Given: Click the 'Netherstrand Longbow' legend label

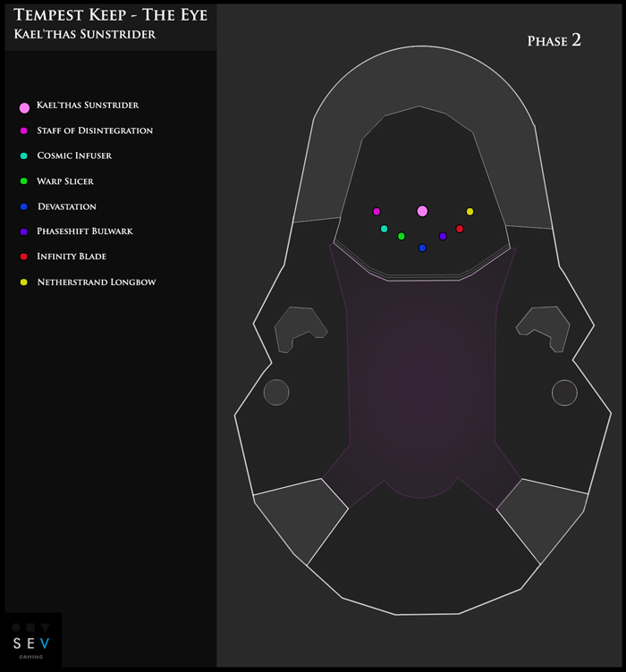Looking at the screenshot, I should [97, 282].
